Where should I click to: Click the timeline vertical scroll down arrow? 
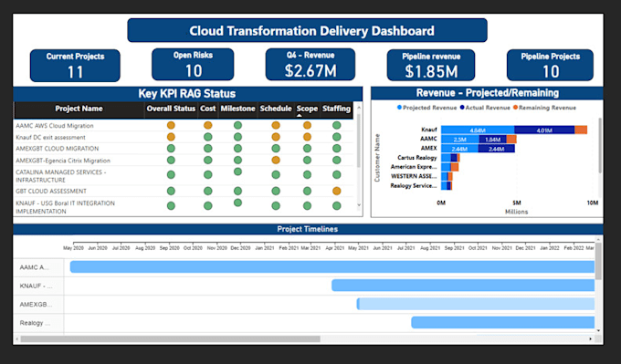pos(598,330)
